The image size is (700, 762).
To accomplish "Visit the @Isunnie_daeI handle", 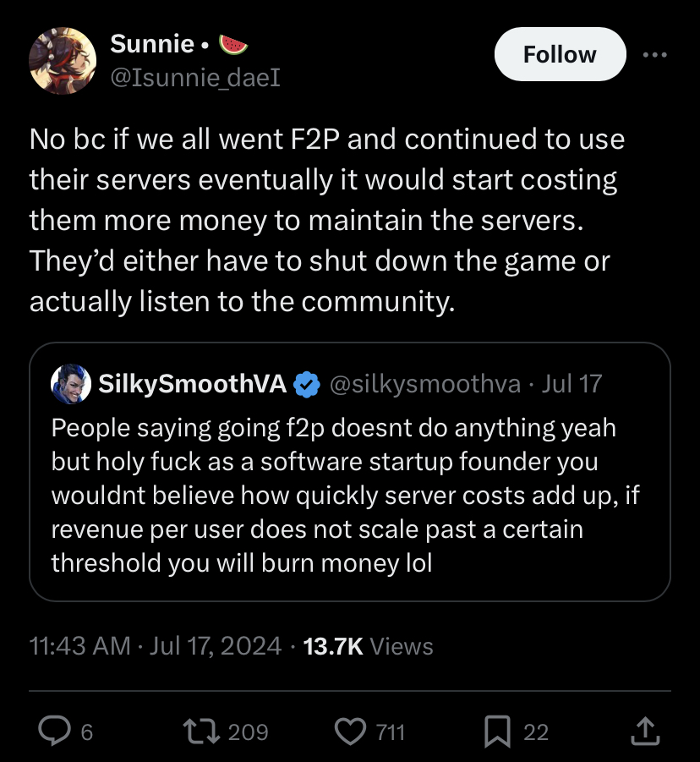I will click(x=195, y=78).
